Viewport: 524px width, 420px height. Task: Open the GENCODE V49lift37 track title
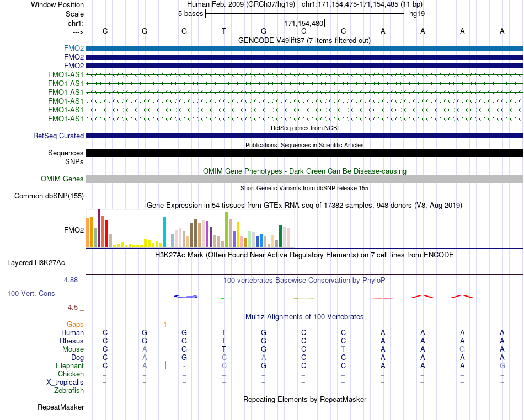coord(304,41)
